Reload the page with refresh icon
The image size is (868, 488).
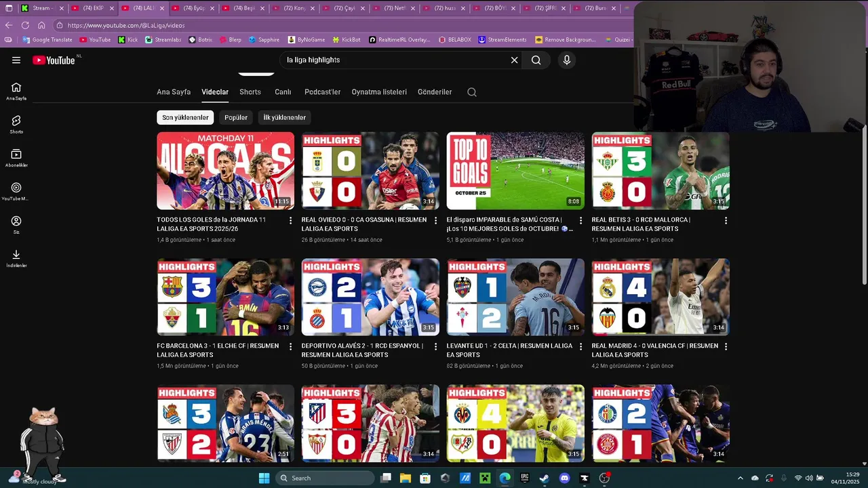coord(25,25)
